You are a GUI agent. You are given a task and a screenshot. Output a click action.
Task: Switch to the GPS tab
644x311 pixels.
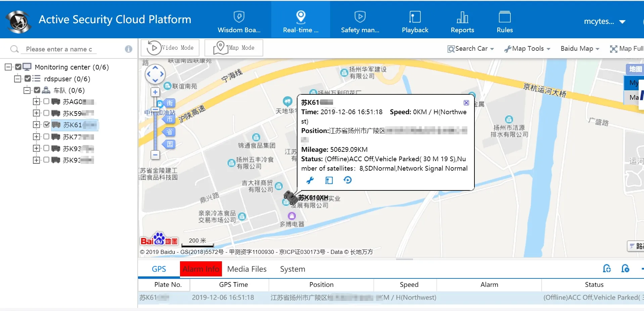[x=159, y=269]
